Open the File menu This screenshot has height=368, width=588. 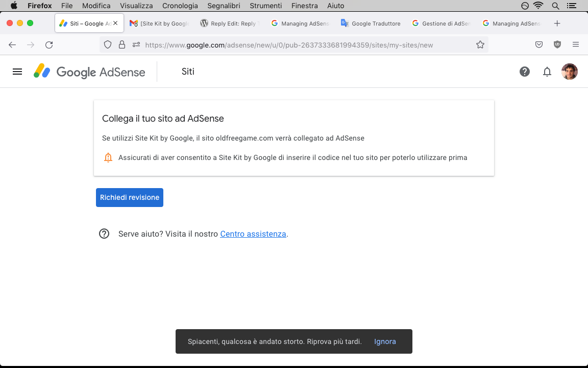[x=67, y=6]
